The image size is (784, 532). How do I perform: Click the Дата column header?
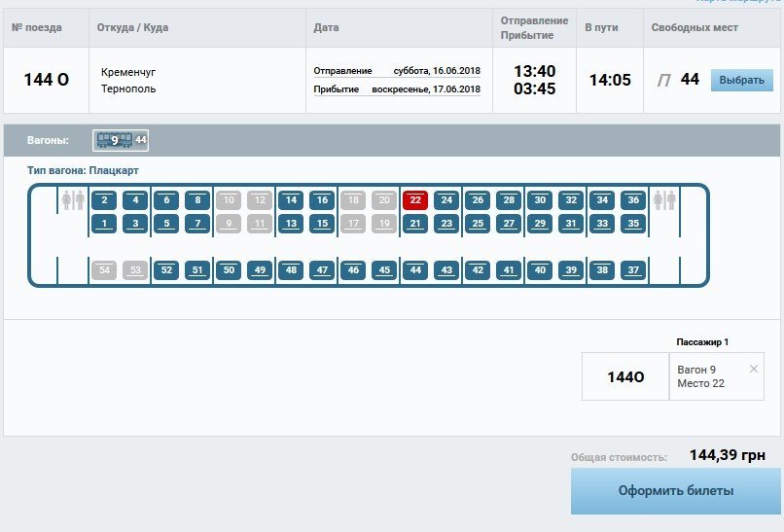point(327,27)
